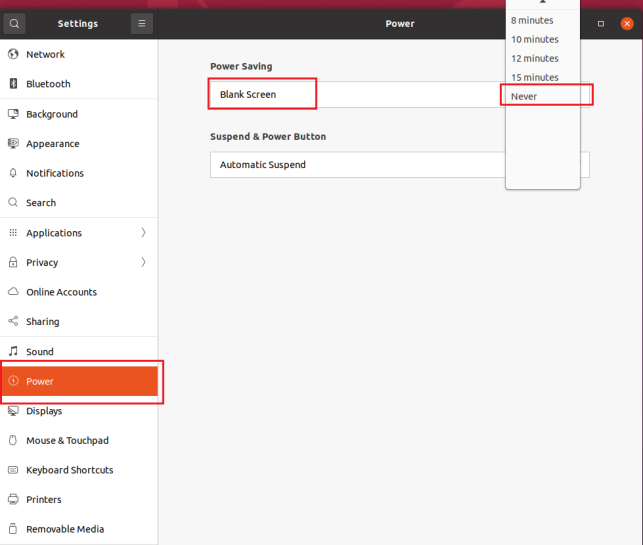The height and width of the screenshot is (545, 643).
Task: Click the Network globe icon
Action: [13, 54]
